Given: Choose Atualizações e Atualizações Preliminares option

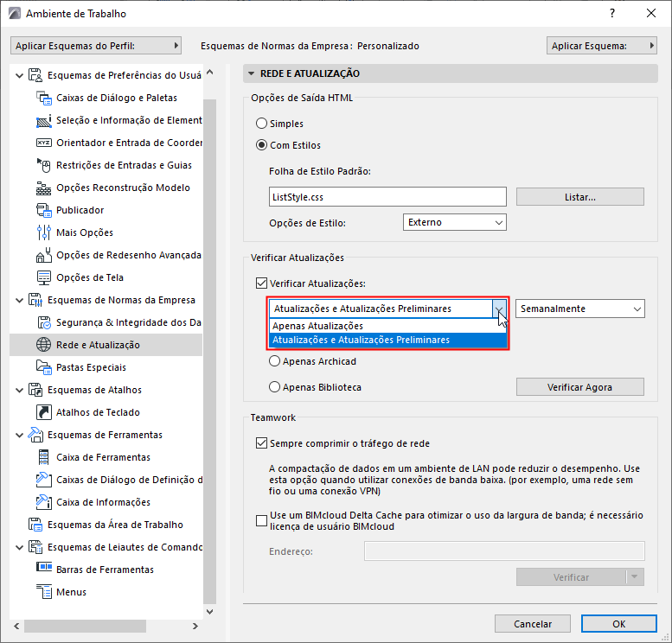Looking at the screenshot, I should click(387, 340).
